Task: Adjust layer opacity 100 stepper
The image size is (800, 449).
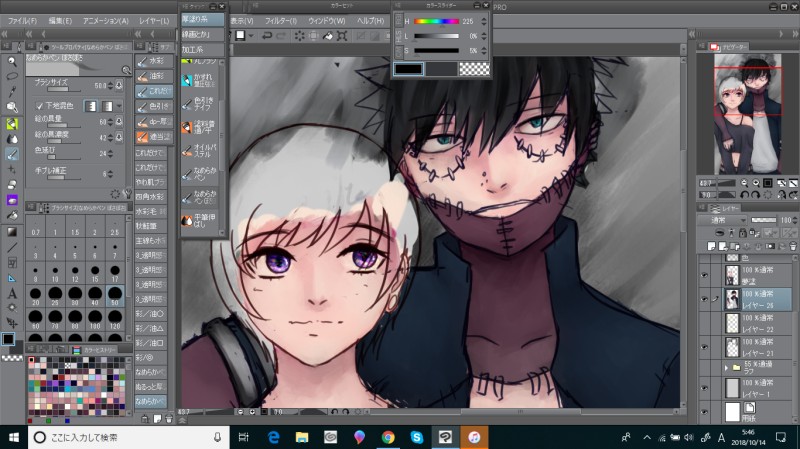Action: pyautogui.click(x=794, y=220)
